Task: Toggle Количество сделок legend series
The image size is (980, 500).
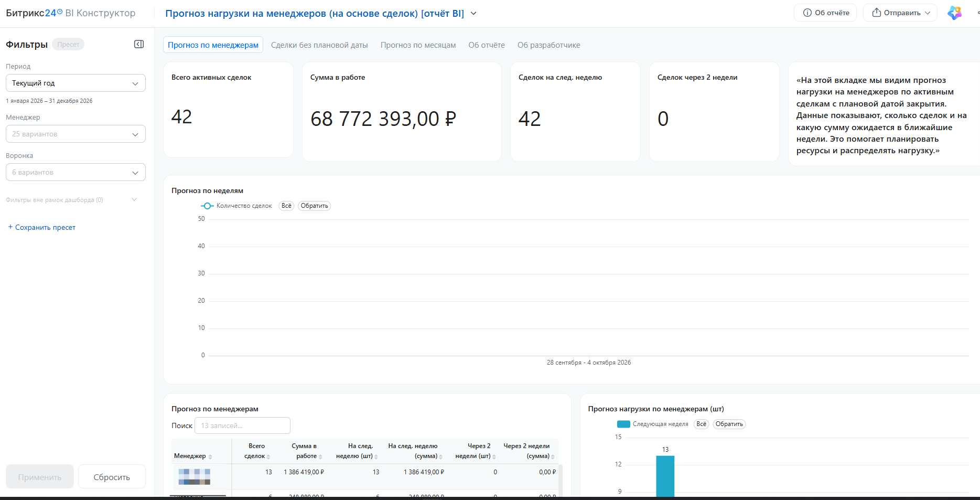Action: pos(236,206)
